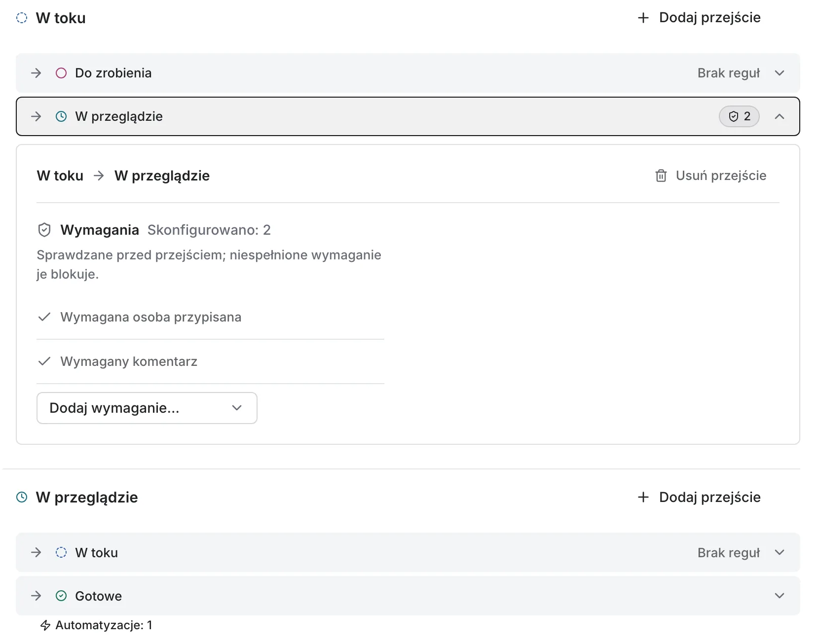The image size is (819, 644).
Task: Click the arrow between W toku and W przeglądzie title
Action: pyautogui.click(x=99, y=176)
